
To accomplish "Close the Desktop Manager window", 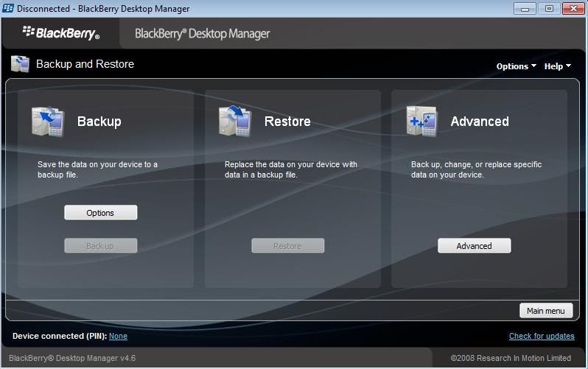I will pos(573,9).
